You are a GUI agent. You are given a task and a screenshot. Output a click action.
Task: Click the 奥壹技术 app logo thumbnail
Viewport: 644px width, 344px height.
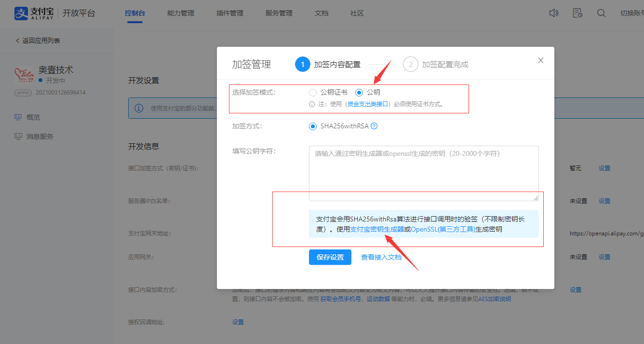coord(24,75)
